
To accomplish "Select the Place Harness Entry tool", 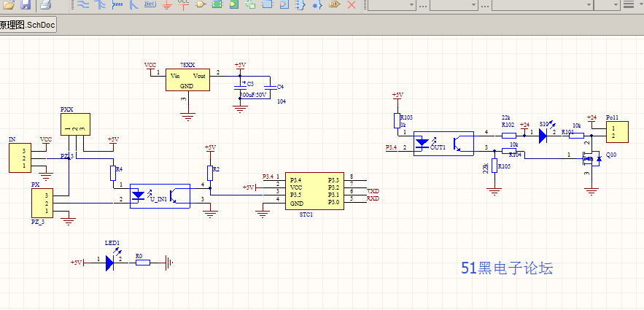I will coord(284,4).
